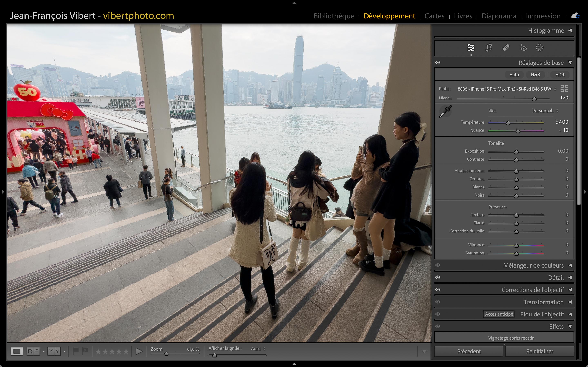Screen dimensions: 588x367
Task: Disable Corrections de l'objectif eye toggle
Action: 438,290
